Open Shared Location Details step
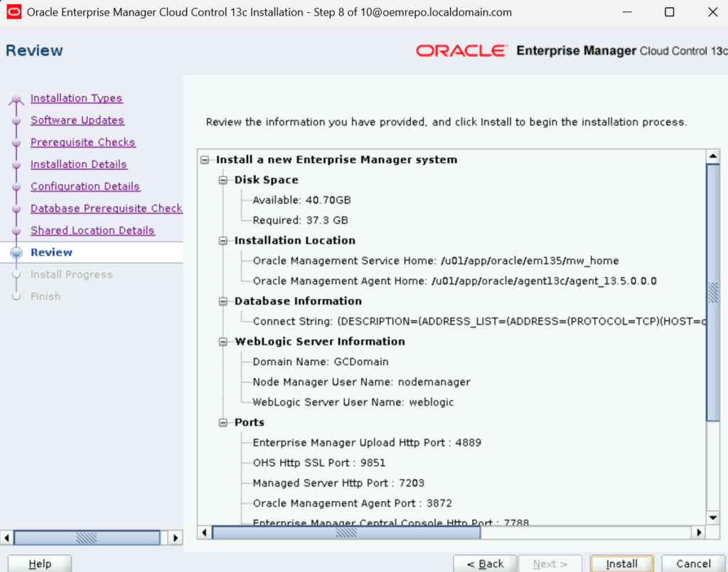Image resolution: width=728 pixels, height=572 pixels. pos(92,231)
